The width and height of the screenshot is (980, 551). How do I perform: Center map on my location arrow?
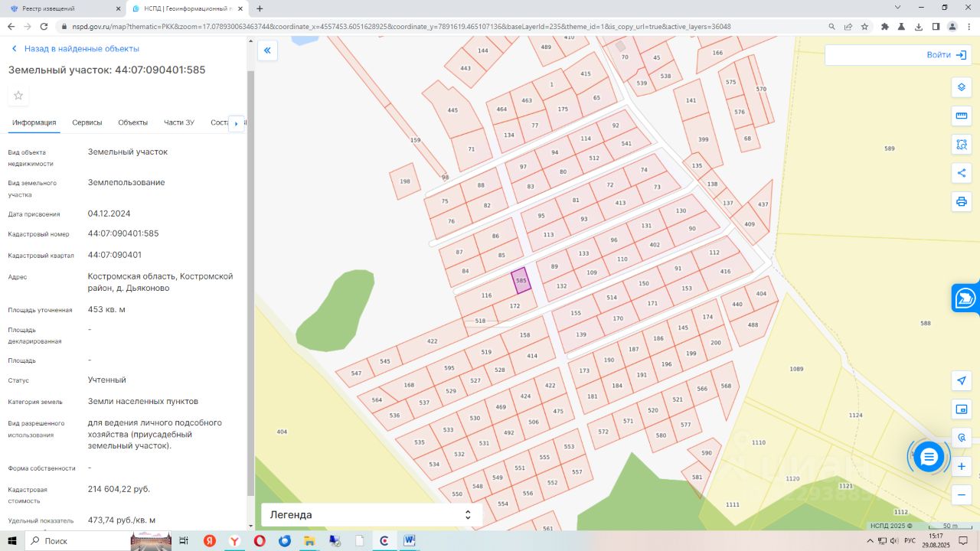(x=962, y=380)
